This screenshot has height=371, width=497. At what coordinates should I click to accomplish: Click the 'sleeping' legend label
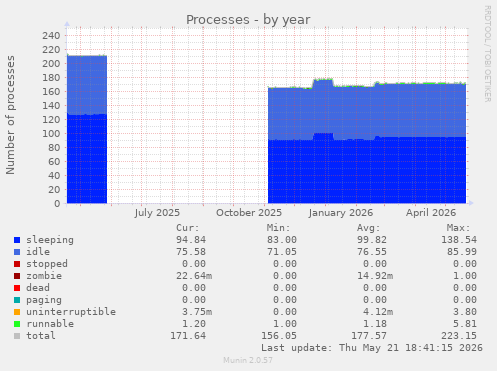[50, 240]
